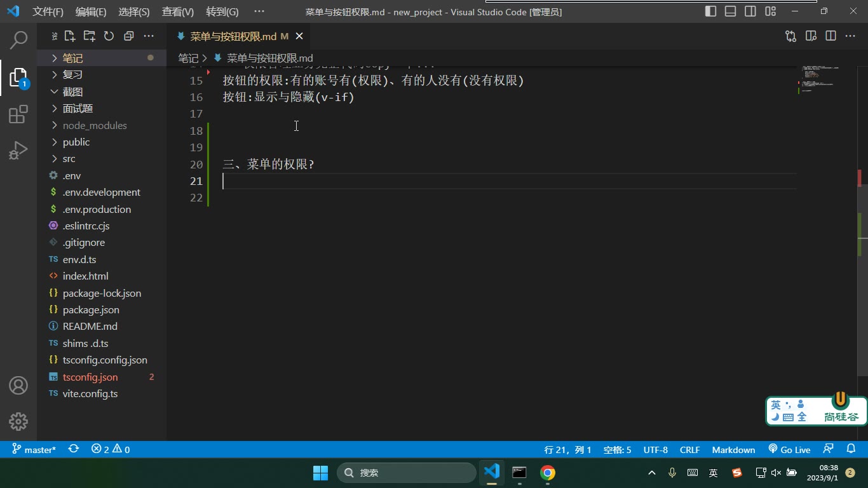Open the Explorer view icon
868x488 pixels.
(x=19, y=78)
